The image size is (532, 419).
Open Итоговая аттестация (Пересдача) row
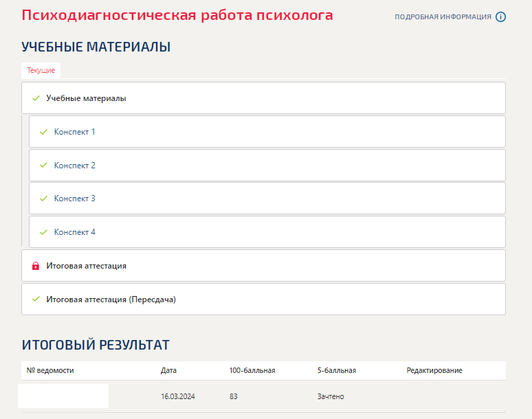(263, 299)
